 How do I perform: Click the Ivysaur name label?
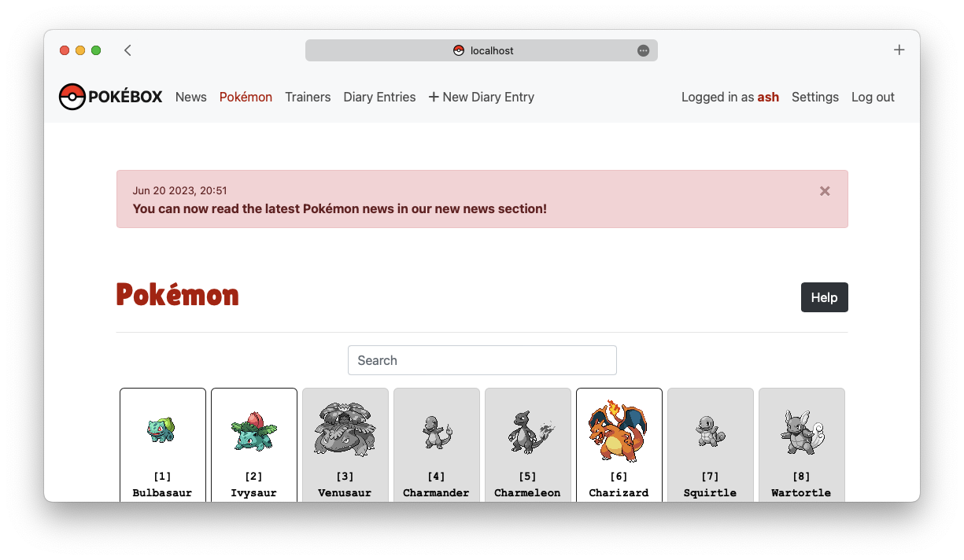click(x=253, y=493)
